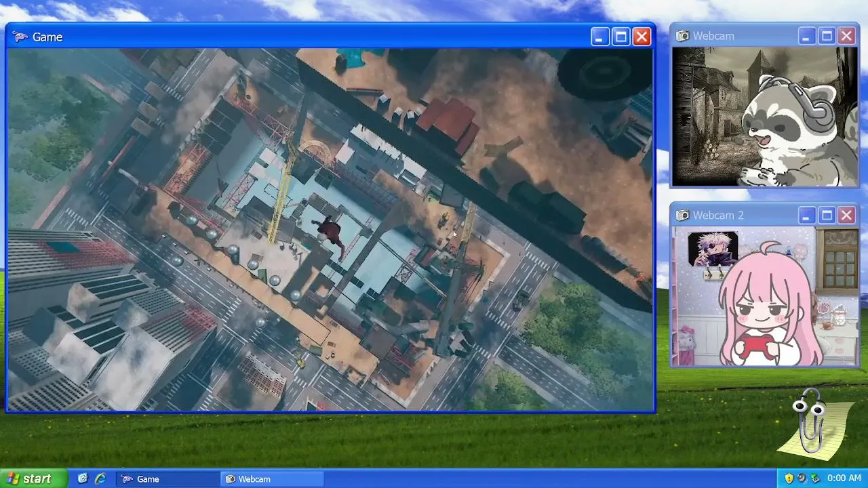Viewport: 868px width, 488px height.
Task: Switch to Game via taskbar button
Action: click(x=167, y=479)
